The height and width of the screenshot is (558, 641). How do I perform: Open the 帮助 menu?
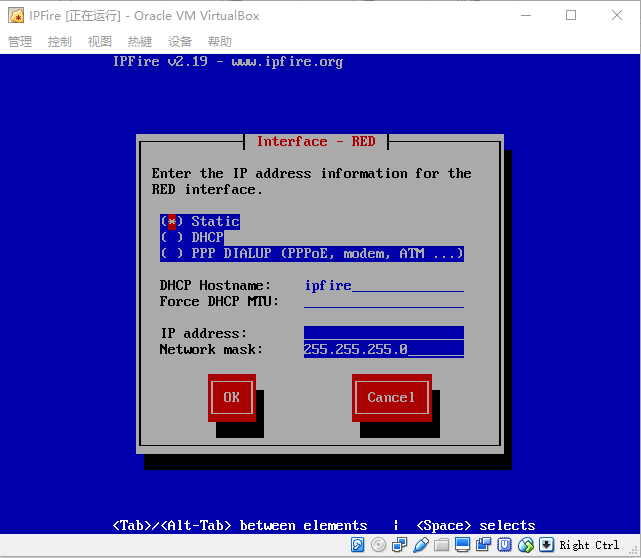[x=220, y=41]
